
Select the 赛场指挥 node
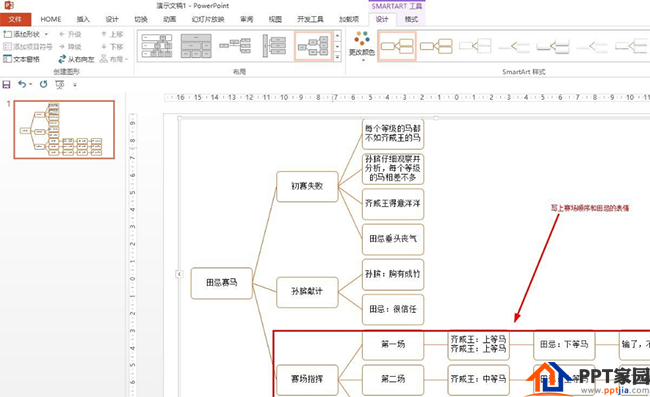click(307, 380)
